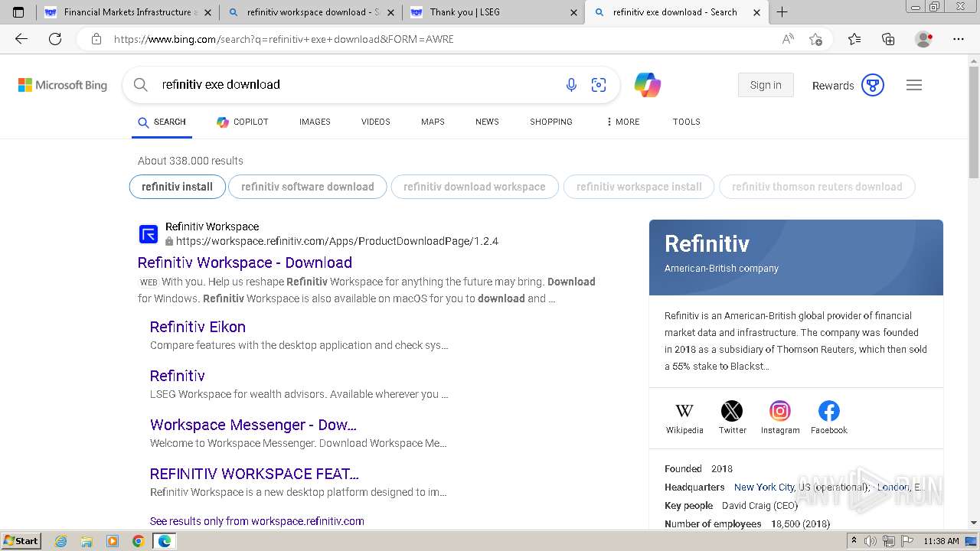Choose the refinitiv install suggestion chip

(x=178, y=187)
